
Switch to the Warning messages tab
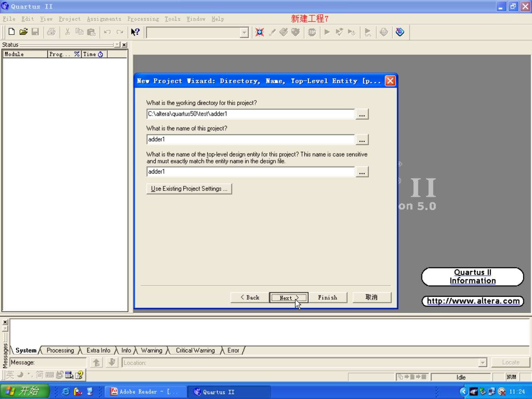[152, 351]
